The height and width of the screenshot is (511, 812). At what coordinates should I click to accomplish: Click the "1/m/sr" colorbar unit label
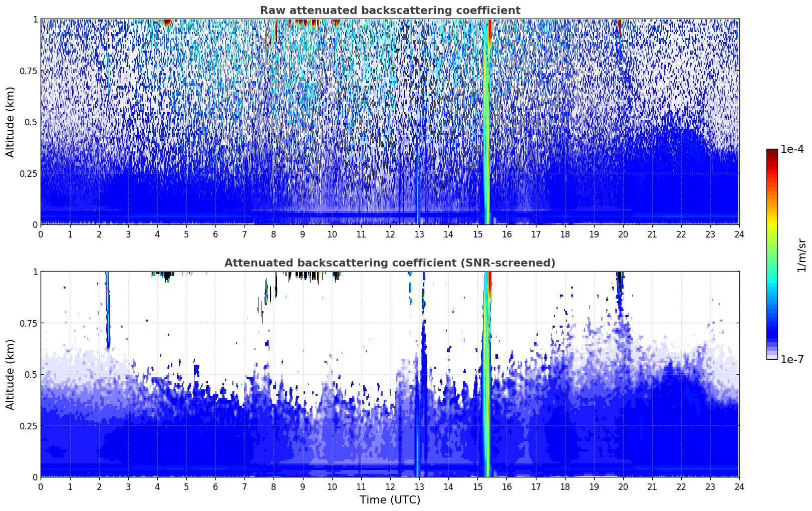(801, 255)
